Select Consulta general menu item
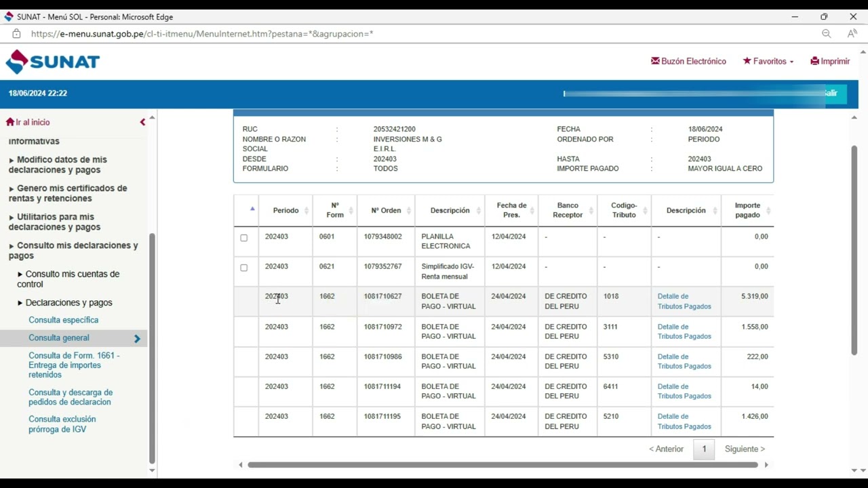 point(59,338)
